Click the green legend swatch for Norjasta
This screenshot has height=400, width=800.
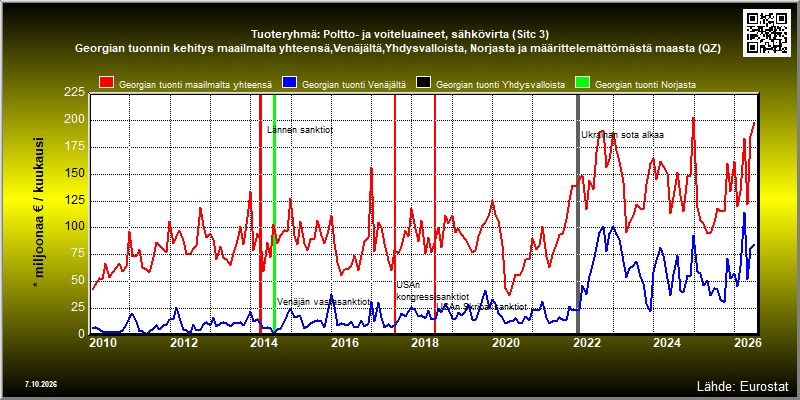pos(582,84)
